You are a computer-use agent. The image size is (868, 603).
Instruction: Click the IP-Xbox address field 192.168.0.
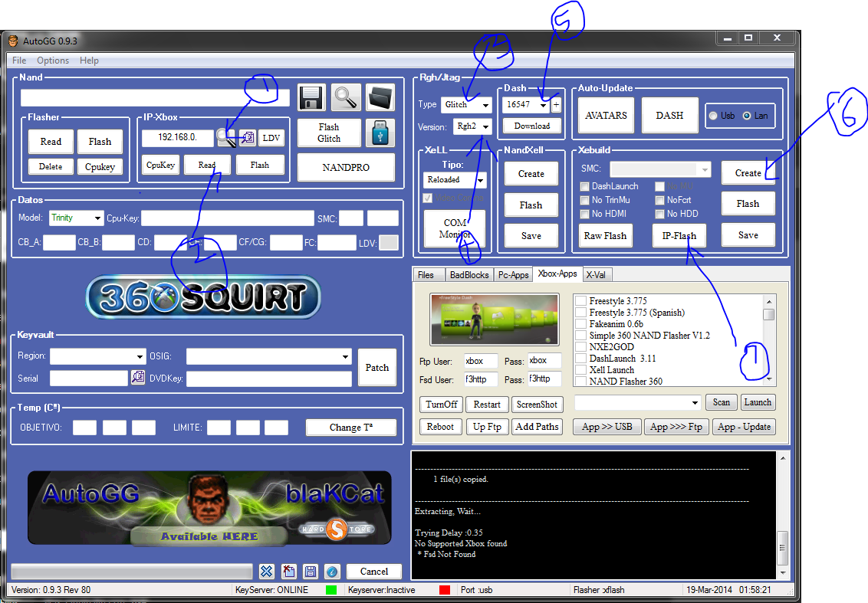tap(178, 137)
